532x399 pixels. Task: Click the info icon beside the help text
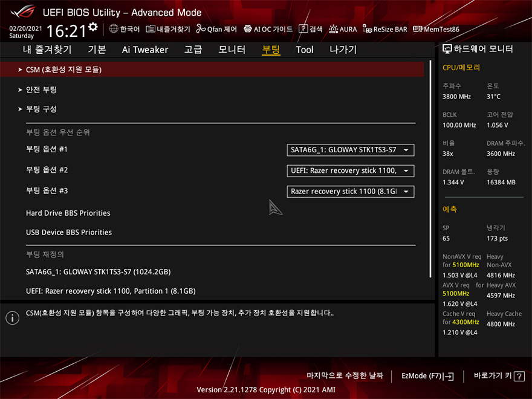pyautogui.click(x=13, y=318)
